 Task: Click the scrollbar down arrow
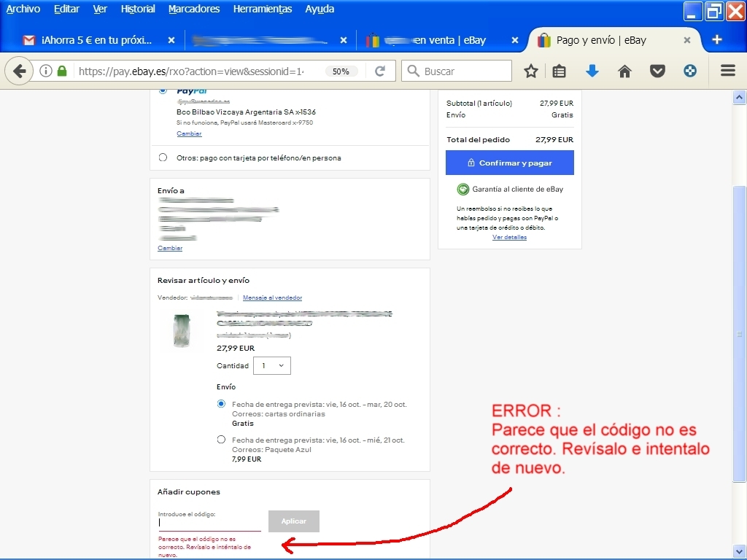pos(739,551)
